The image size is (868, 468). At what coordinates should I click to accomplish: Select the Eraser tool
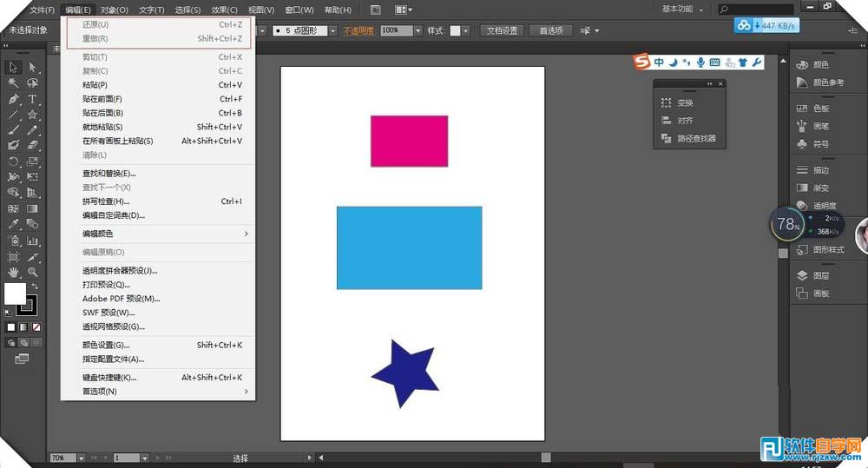tap(33, 146)
